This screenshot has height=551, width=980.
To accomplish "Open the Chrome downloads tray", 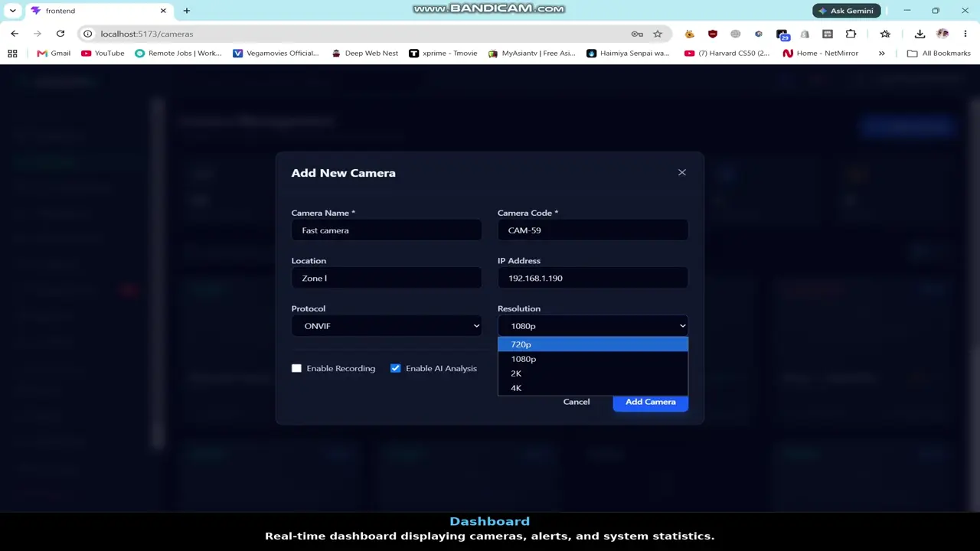I will pyautogui.click(x=920, y=34).
